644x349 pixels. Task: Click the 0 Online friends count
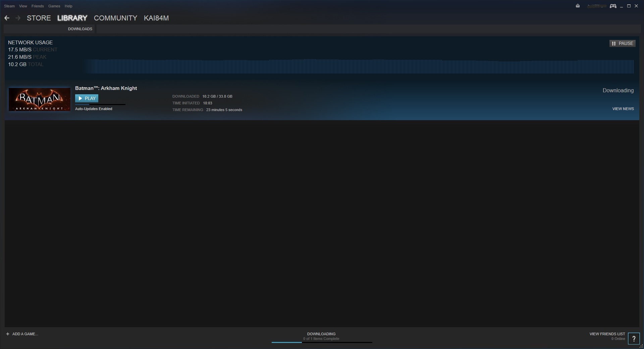tap(618, 339)
